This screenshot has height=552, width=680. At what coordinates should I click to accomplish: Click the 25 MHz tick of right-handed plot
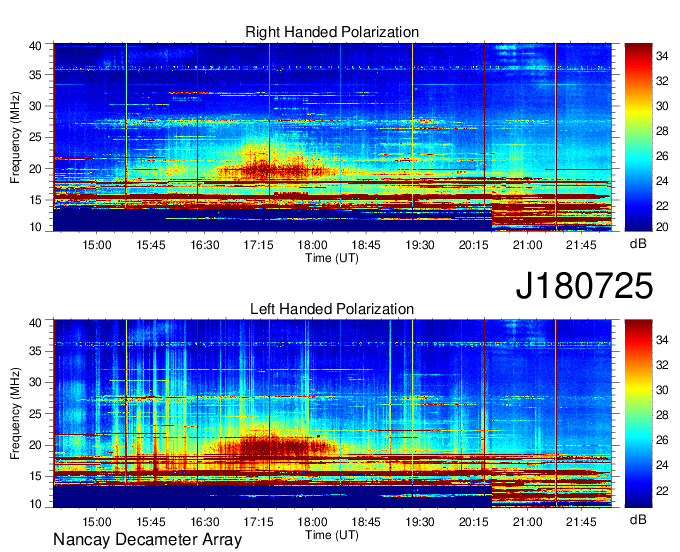(36, 137)
